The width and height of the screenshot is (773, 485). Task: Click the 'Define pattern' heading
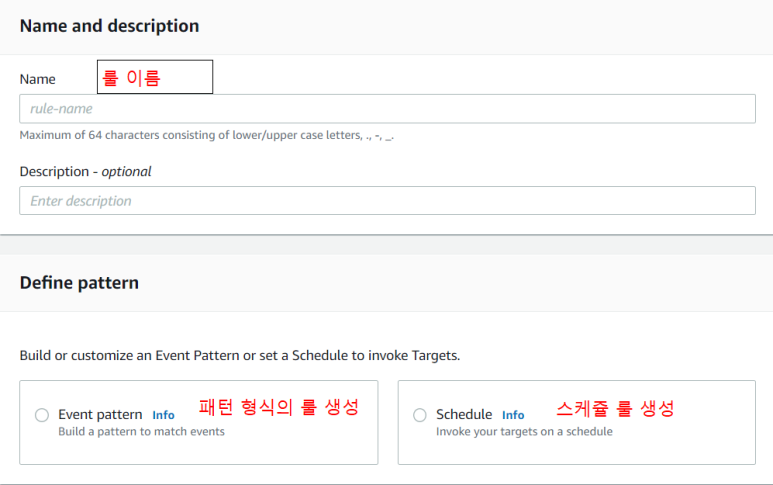79,283
